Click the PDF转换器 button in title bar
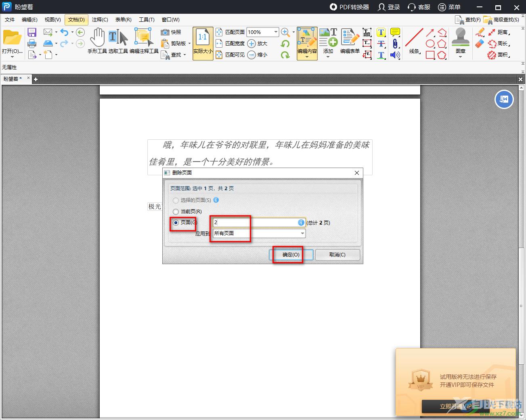526x420 pixels. click(349, 7)
